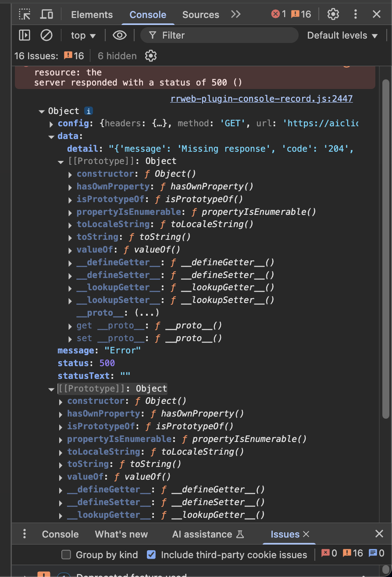392x577 pixels.
Task: Collapse the data property
Action: [x=52, y=136]
